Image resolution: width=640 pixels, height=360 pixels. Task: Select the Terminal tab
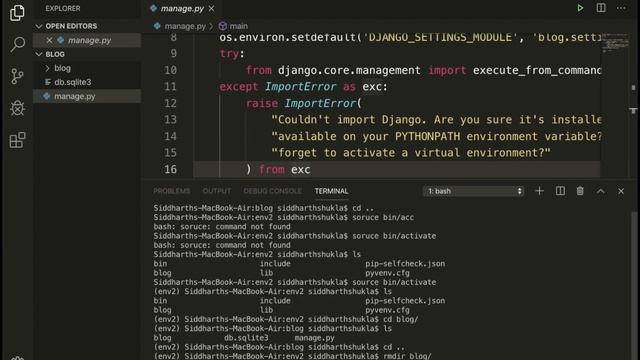[331, 191]
